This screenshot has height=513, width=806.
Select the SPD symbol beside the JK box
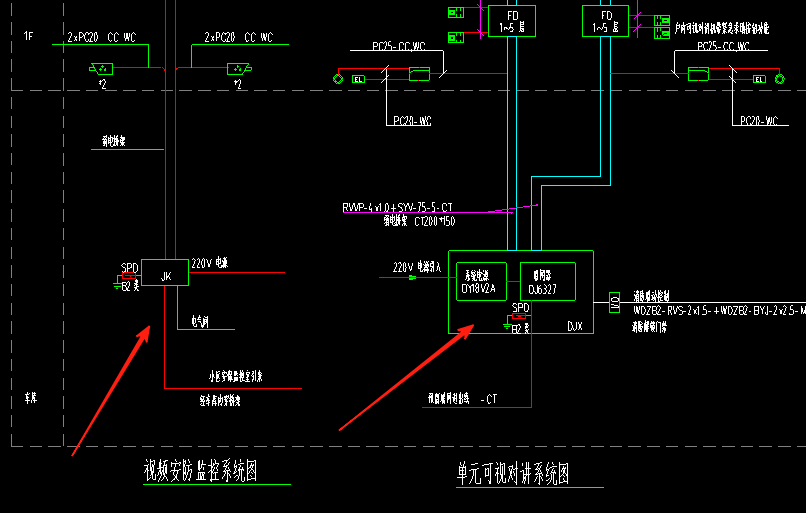pos(129,276)
